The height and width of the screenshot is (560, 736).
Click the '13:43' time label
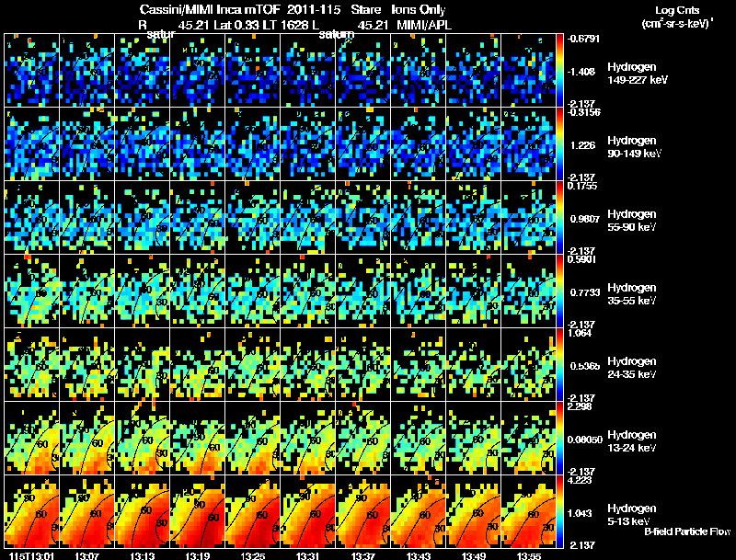pos(419,555)
